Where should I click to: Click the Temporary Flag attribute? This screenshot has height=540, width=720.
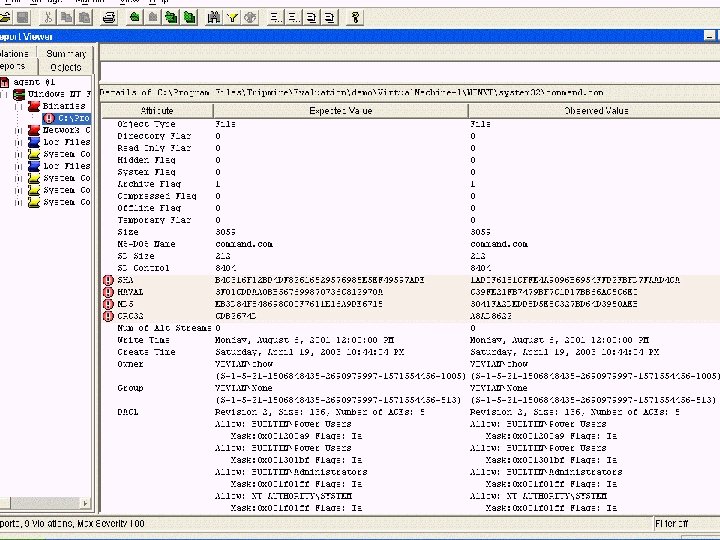click(154, 220)
